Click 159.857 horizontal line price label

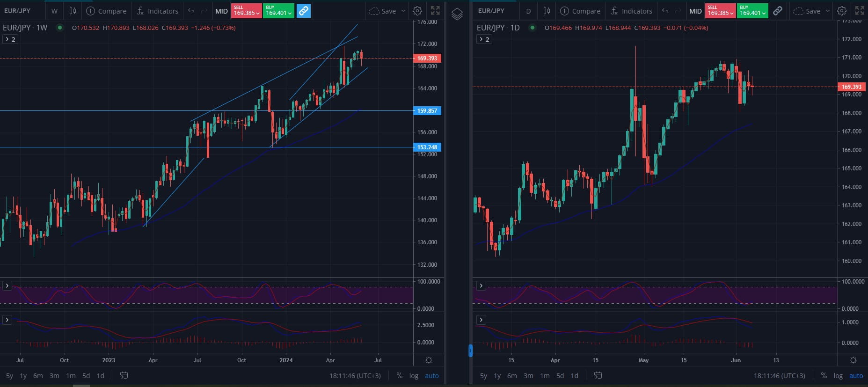(427, 111)
